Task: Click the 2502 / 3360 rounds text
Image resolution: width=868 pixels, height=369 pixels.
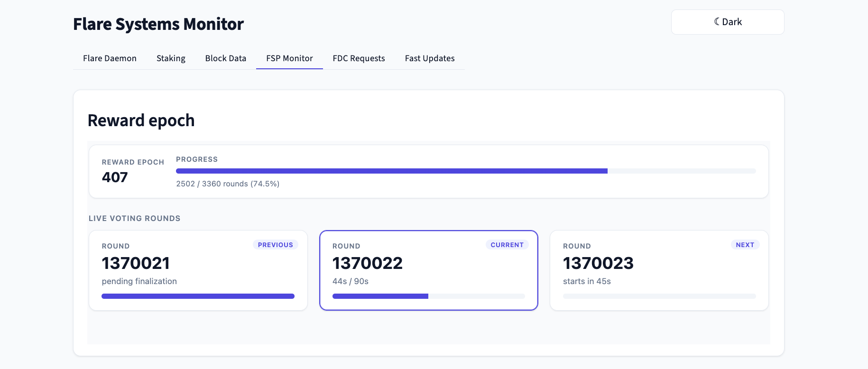Action: tap(228, 184)
